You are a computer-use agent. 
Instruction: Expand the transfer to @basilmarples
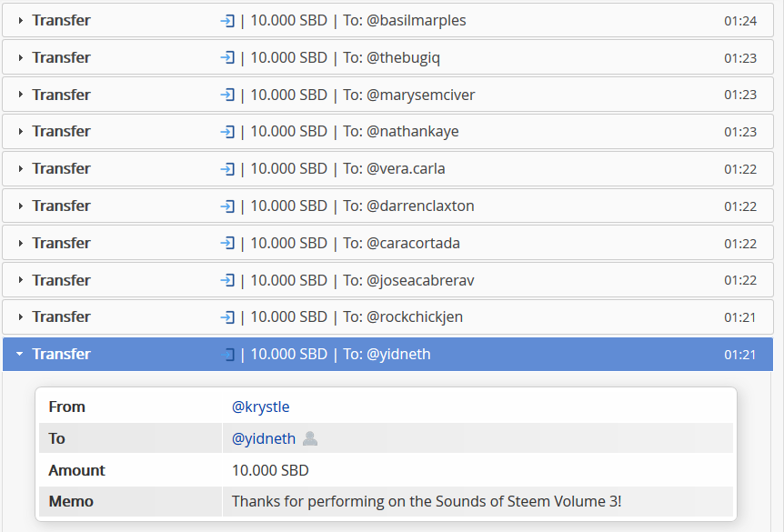pos(21,21)
